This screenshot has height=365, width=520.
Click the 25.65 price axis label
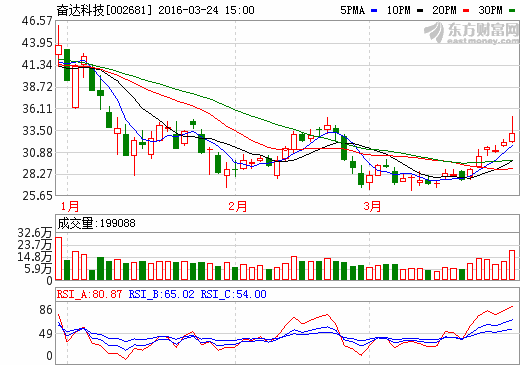coord(37,196)
